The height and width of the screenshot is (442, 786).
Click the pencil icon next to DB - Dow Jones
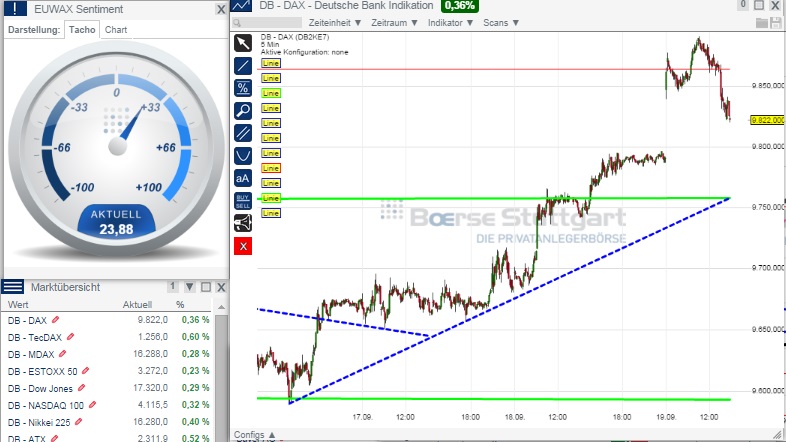[x=82, y=388]
